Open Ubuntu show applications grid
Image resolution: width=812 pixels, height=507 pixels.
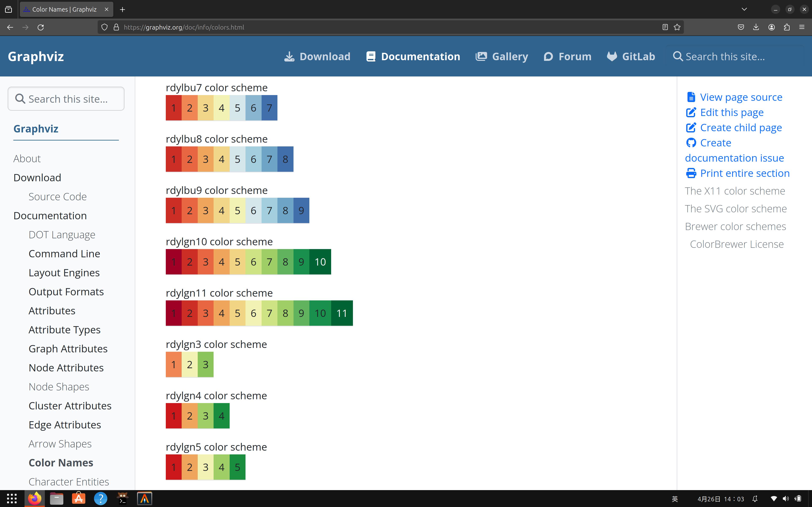click(12, 499)
